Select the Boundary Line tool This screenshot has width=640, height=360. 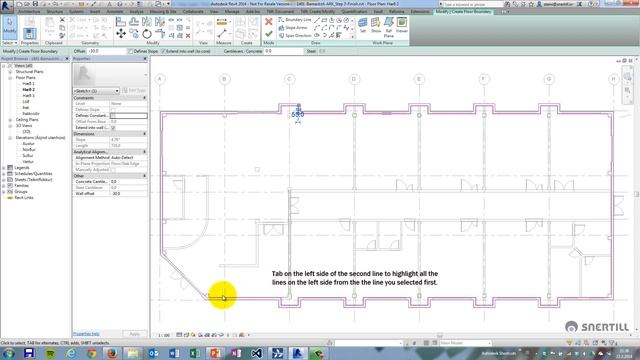pyautogui.click(x=295, y=20)
